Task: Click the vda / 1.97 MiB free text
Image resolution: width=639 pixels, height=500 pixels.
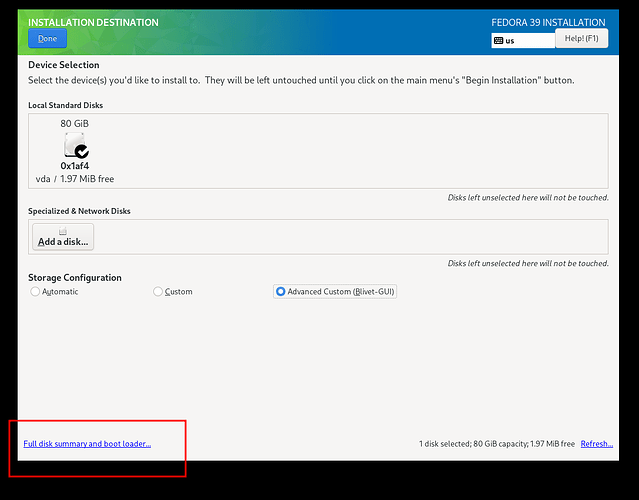Action: [75, 179]
